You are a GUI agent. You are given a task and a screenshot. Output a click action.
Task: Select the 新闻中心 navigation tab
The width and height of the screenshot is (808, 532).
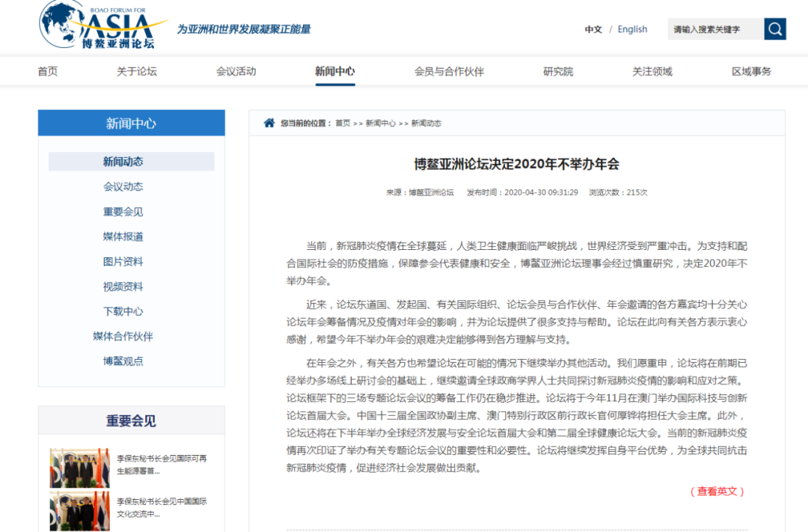coord(335,71)
